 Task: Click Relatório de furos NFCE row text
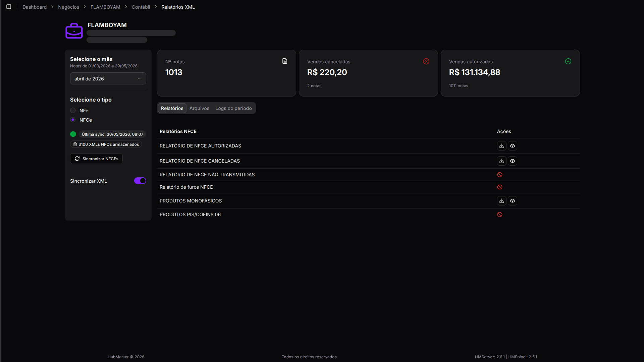tap(186, 187)
